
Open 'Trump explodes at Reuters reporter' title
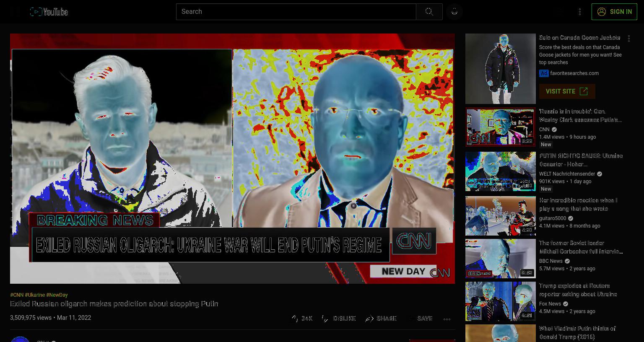click(578, 290)
